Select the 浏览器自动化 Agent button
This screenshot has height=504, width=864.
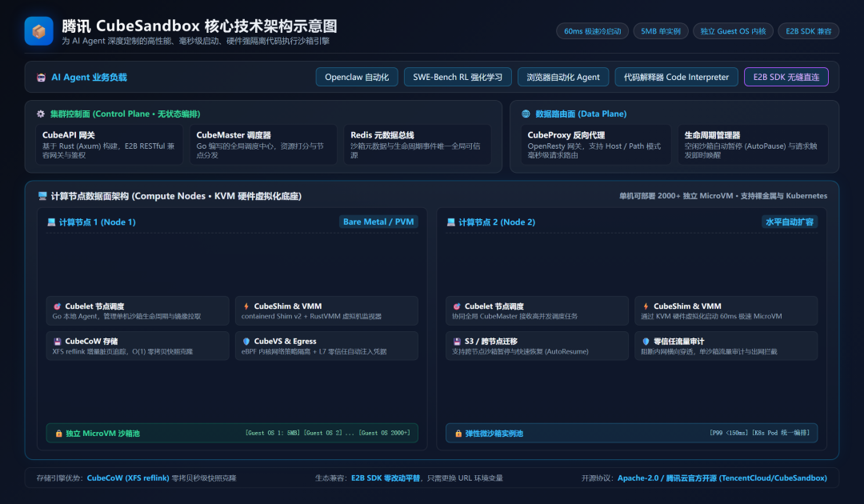(x=563, y=77)
